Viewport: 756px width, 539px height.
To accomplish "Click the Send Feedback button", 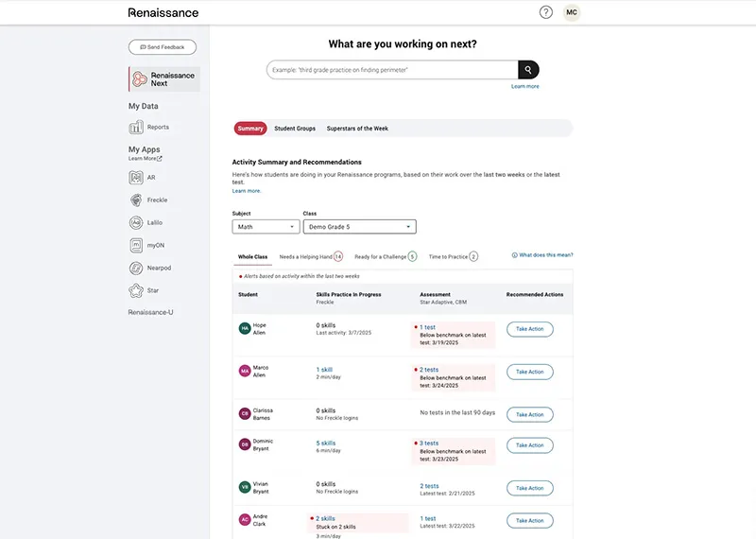I will click(x=163, y=47).
